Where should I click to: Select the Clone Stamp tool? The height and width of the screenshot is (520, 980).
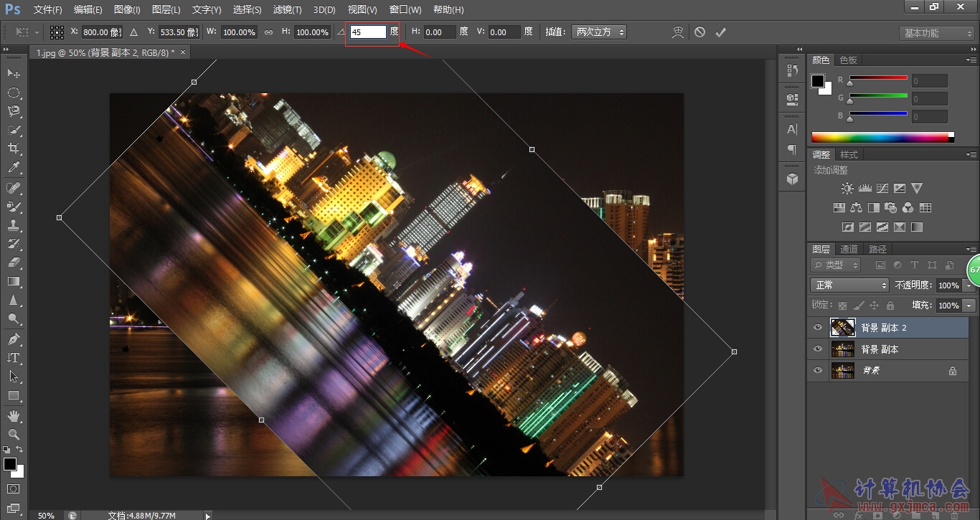point(14,224)
